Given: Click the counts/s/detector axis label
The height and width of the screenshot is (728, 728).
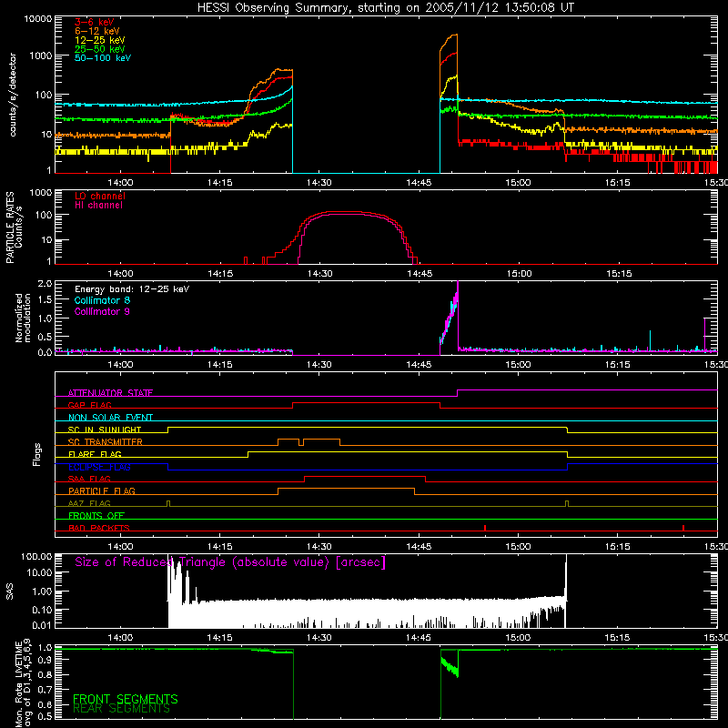Looking at the screenshot, I should coord(13,95).
